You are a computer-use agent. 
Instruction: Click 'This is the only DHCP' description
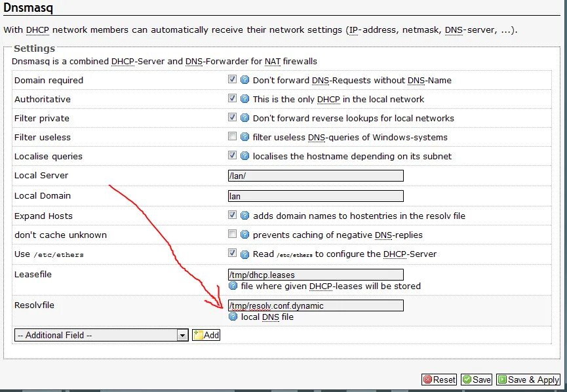click(x=338, y=99)
